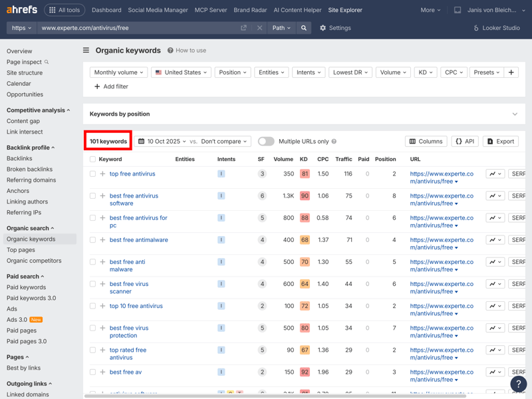This screenshot has height=399, width=532.
Task: Clear the URL input with X icon
Action: (259, 28)
